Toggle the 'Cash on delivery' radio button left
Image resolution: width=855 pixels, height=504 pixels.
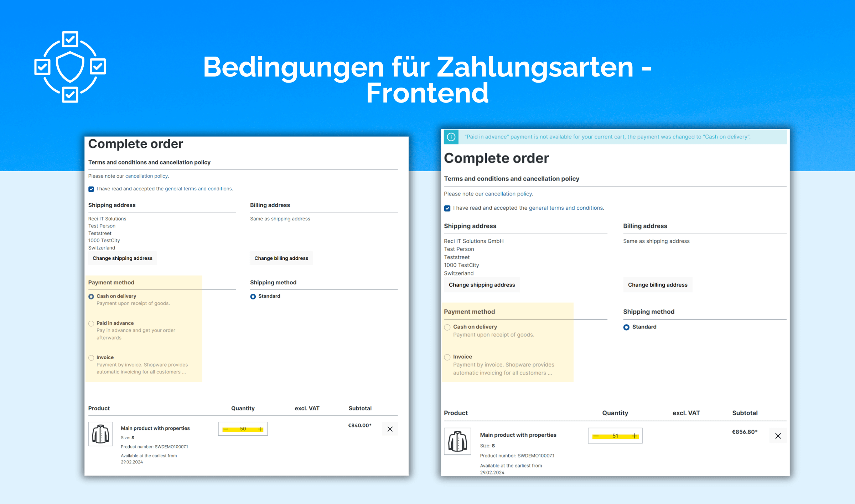91,296
